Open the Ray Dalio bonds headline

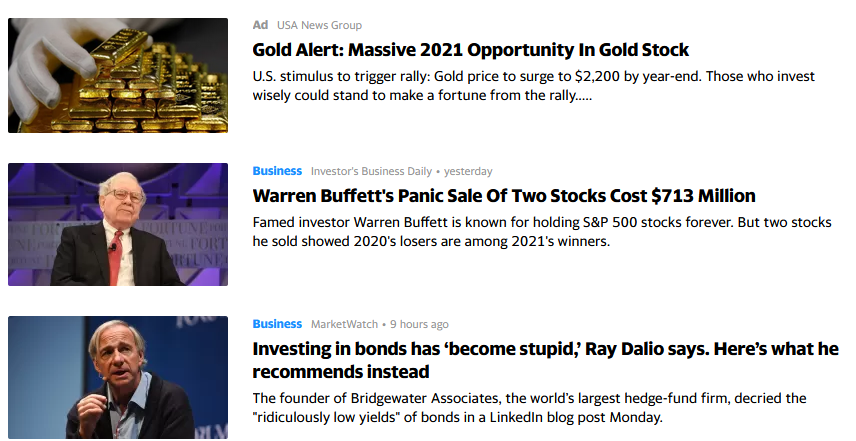point(545,360)
